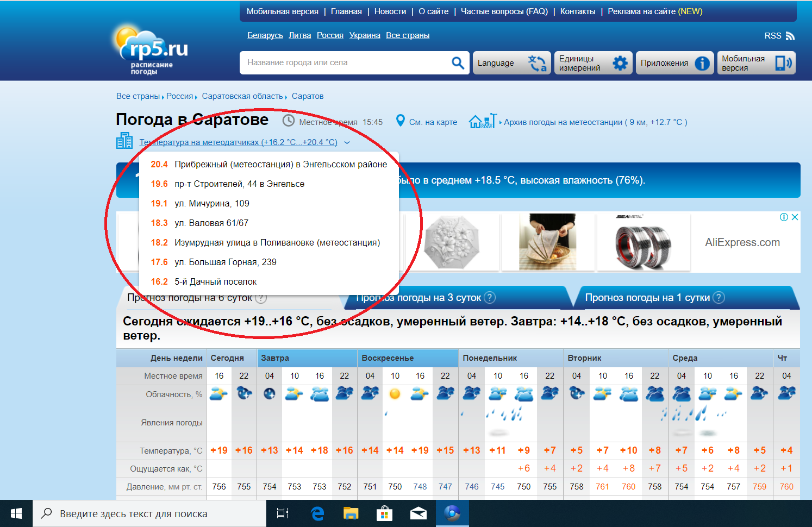
Task: Switch to the 3-day forecast tab
Action: coord(419,298)
